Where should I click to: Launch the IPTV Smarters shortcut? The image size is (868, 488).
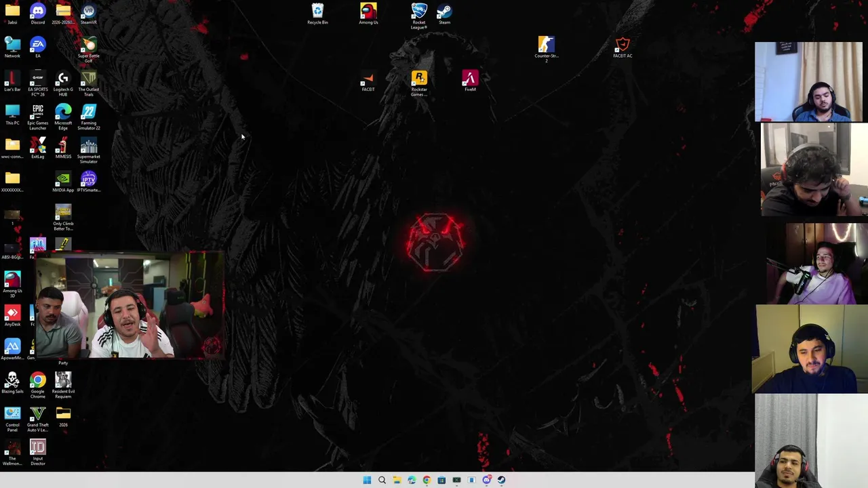(88, 182)
